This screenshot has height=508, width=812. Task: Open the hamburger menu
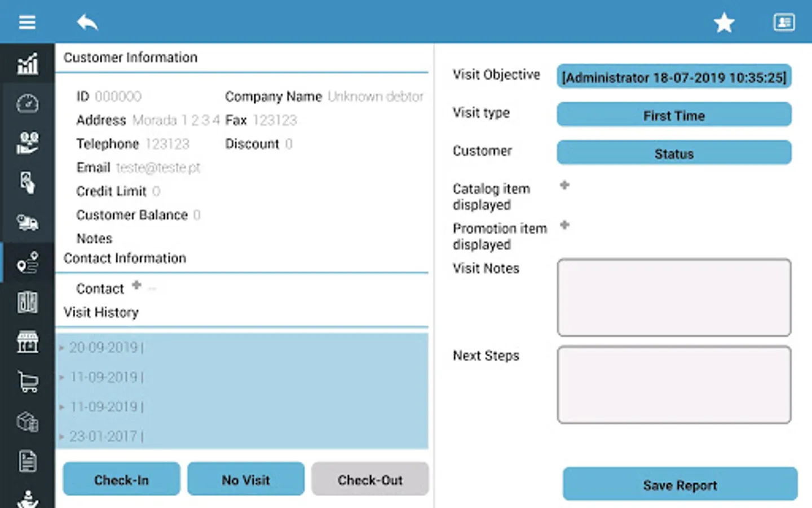(x=27, y=22)
